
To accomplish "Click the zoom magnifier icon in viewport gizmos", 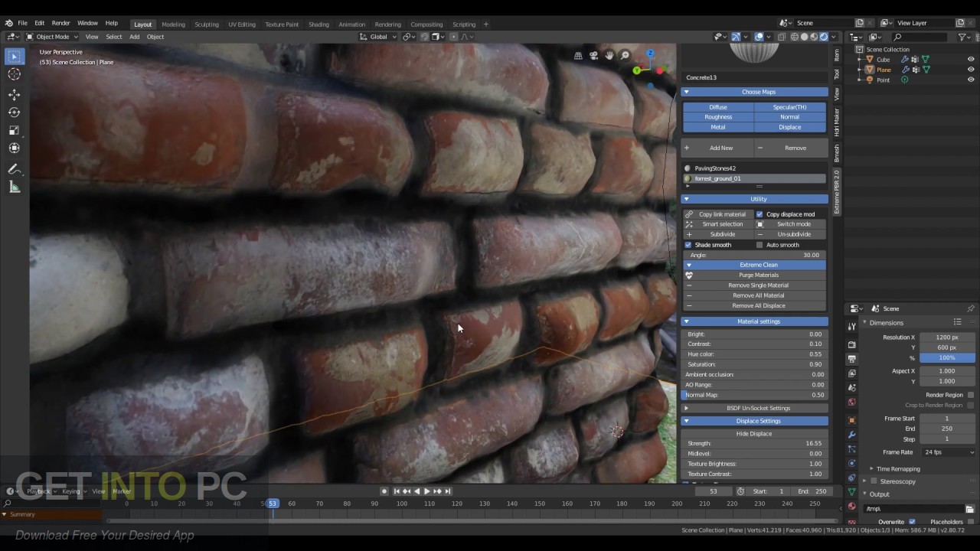I will click(x=625, y=54).
